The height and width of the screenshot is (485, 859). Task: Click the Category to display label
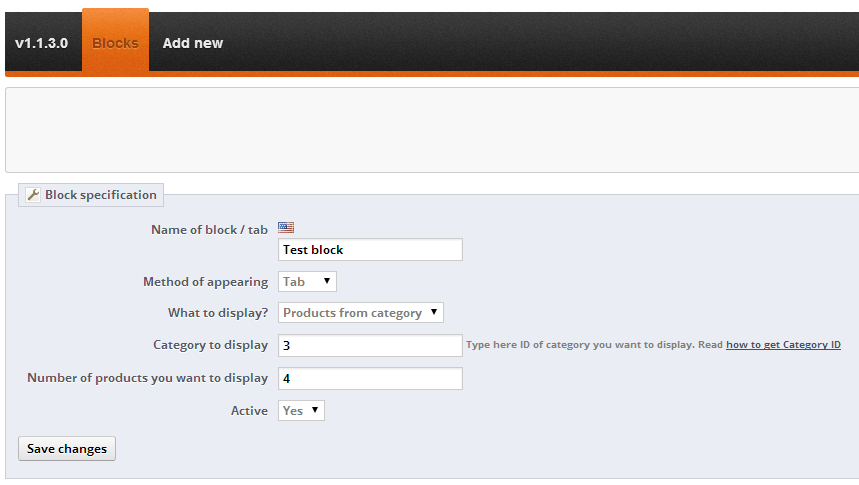coord(210,345)
